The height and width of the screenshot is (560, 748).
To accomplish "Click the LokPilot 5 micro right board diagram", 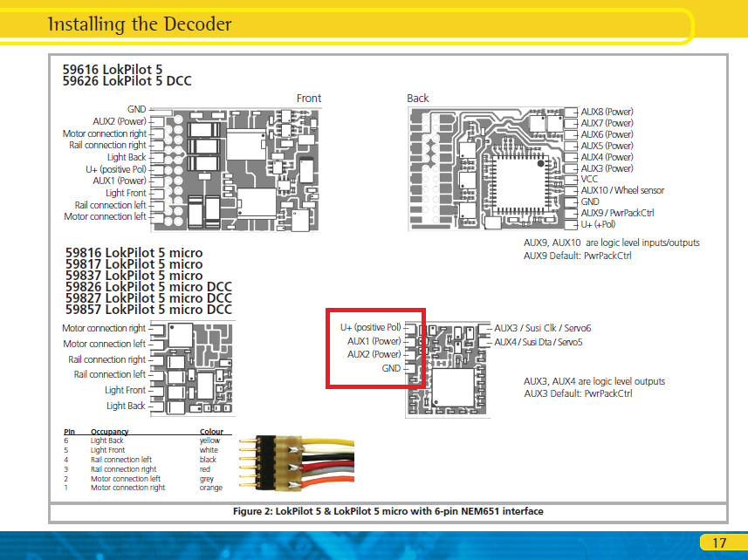I will [x=448, y=369].
